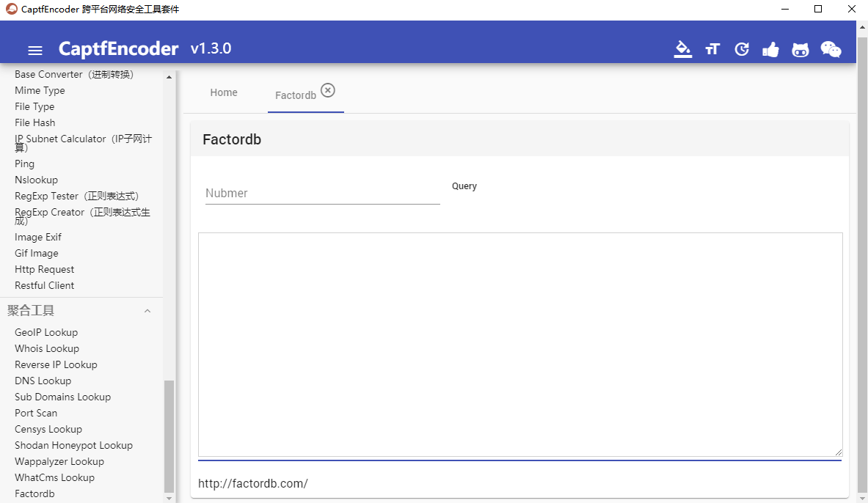Screen dimensions: 868x503
Task: Open Reverse IP Lookup tool
Action: pos(56,364)
